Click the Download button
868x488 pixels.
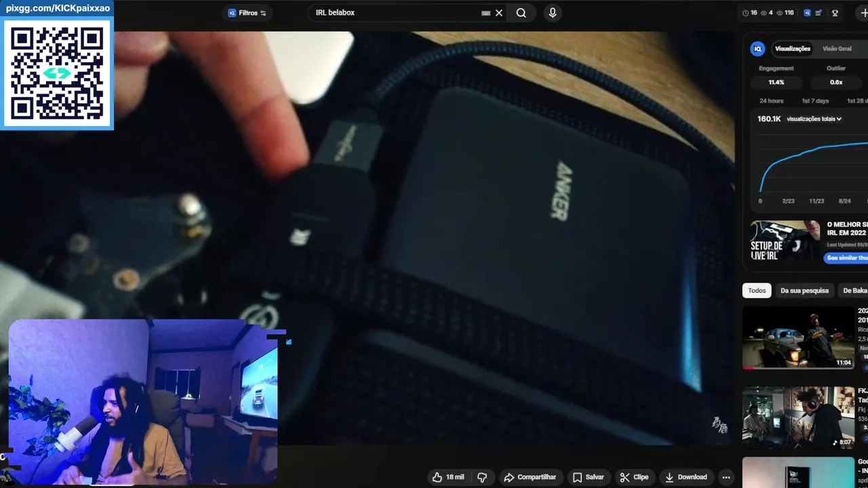(x=686, y=477)
